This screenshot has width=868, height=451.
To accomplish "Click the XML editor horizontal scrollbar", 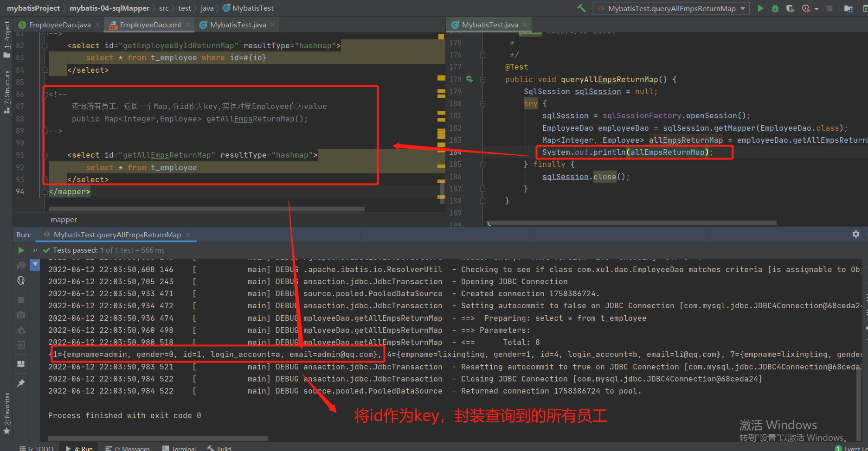I will click(206, 209).
